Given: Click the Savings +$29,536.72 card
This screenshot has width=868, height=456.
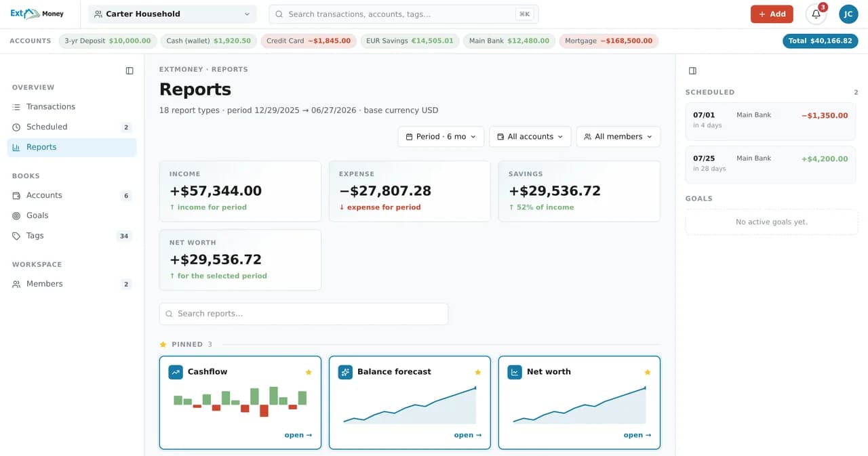Looking at the screenshot, I should click(x=579, y=191).
